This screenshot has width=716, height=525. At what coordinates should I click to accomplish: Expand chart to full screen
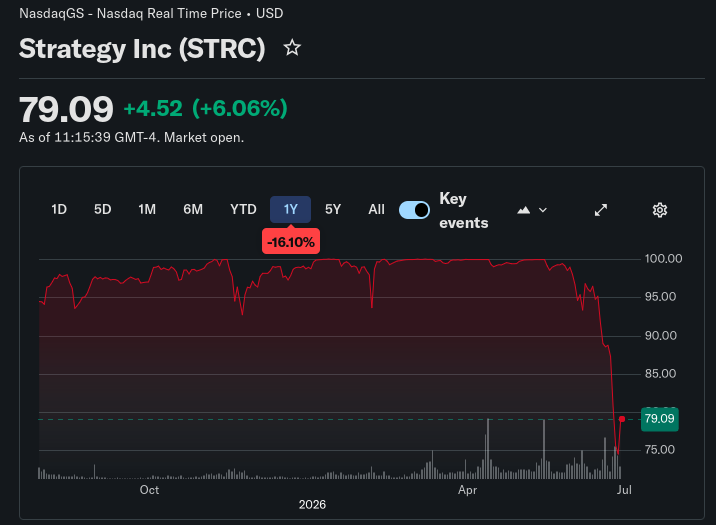pyautogui.click(x=601, y=210)
